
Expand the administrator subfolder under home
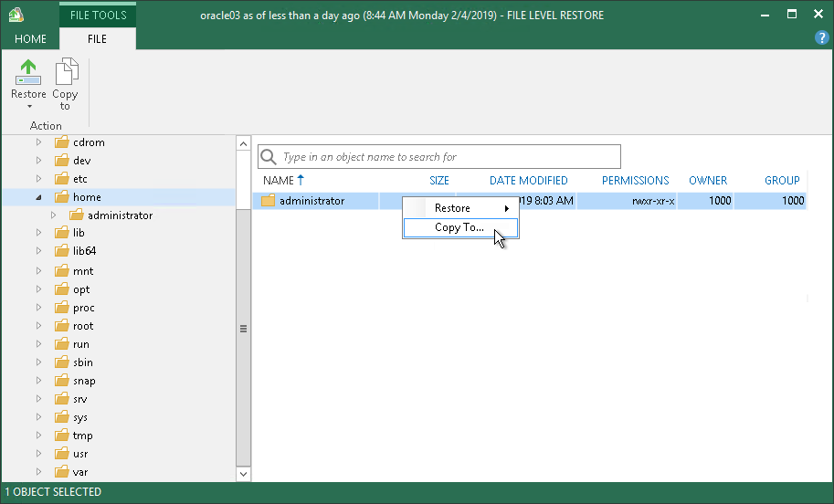(53, 215)
